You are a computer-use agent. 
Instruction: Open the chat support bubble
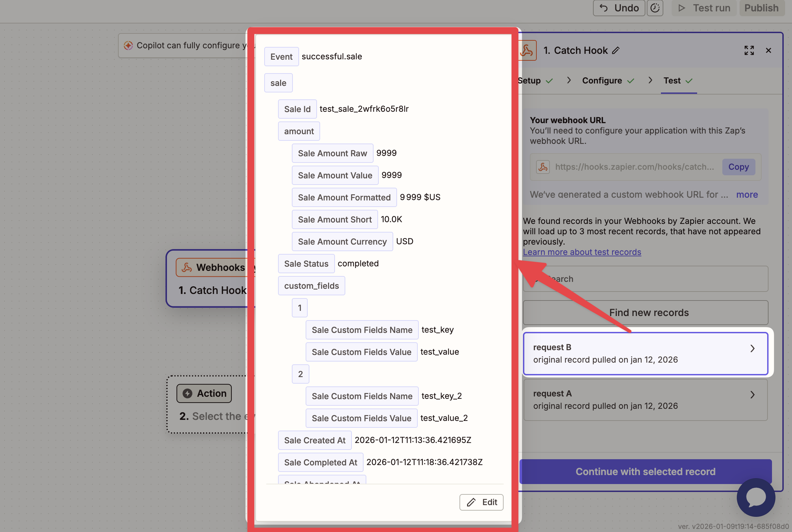756,497
